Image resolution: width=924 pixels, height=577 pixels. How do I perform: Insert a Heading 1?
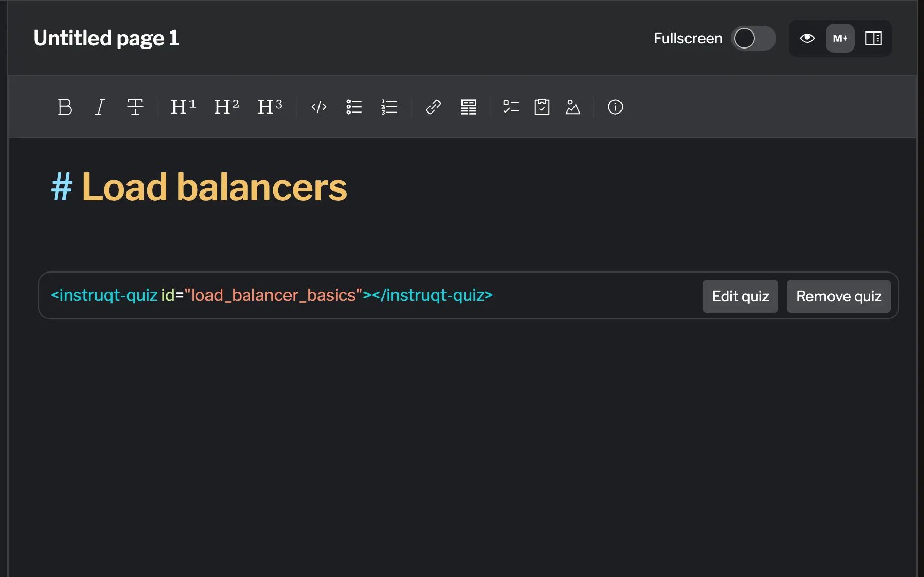click(x=182, y=107)
